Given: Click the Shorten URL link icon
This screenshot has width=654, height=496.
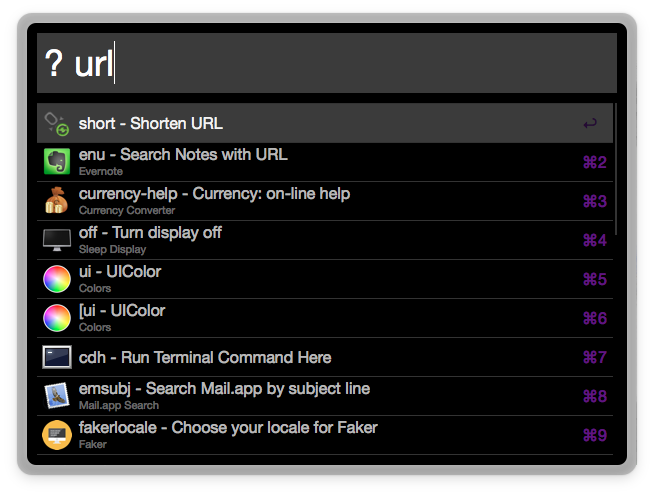Looking at the screenshot, I should point(57,124).
